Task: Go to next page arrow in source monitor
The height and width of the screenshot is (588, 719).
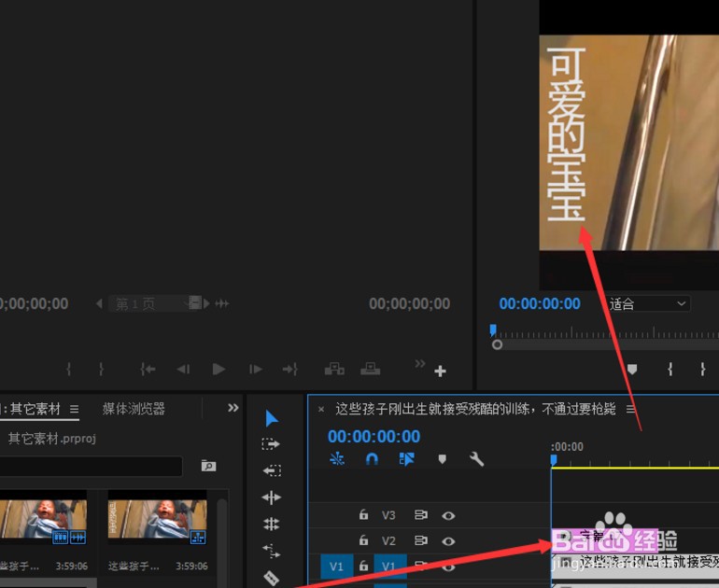Action: coord(206,303)
